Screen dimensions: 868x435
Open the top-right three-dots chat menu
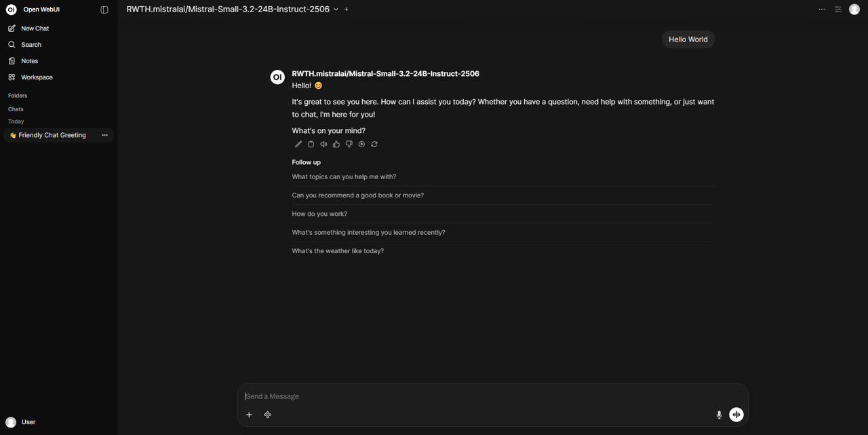tap(822, 10)
